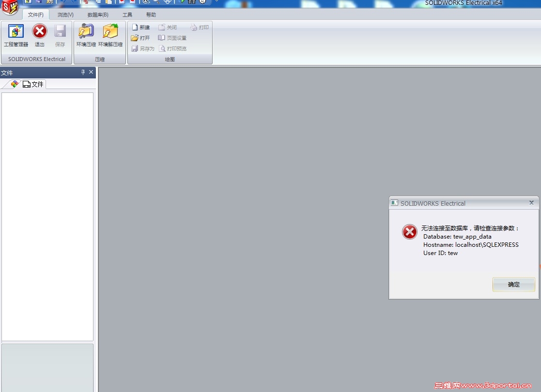This screenshot has height=392, width=541.
Task: Close the 文件 side panel
Action: pyautogui.click(x=91, y=72)
